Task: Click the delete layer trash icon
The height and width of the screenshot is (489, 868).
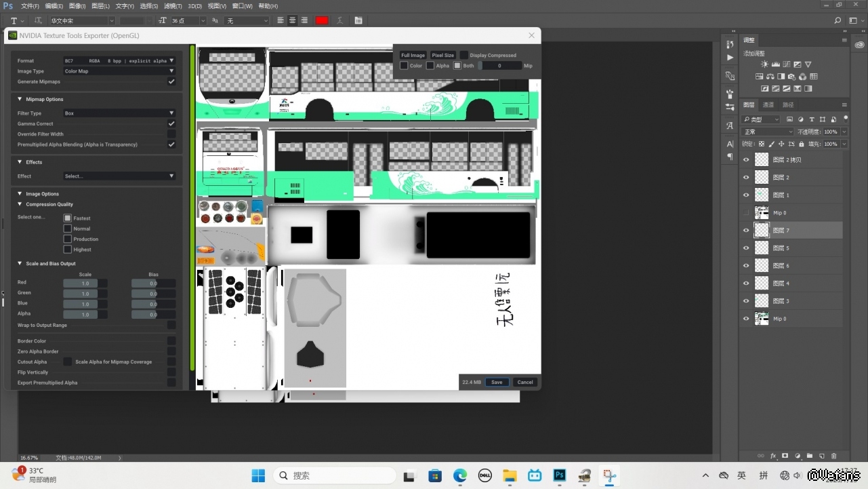Action: tap(833, 456)
